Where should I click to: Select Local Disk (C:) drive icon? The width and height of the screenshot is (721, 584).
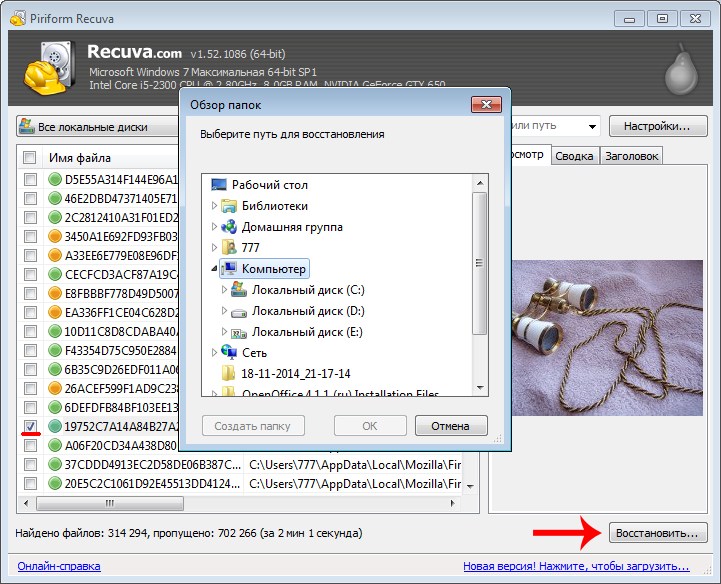click(x=239, y=290)
